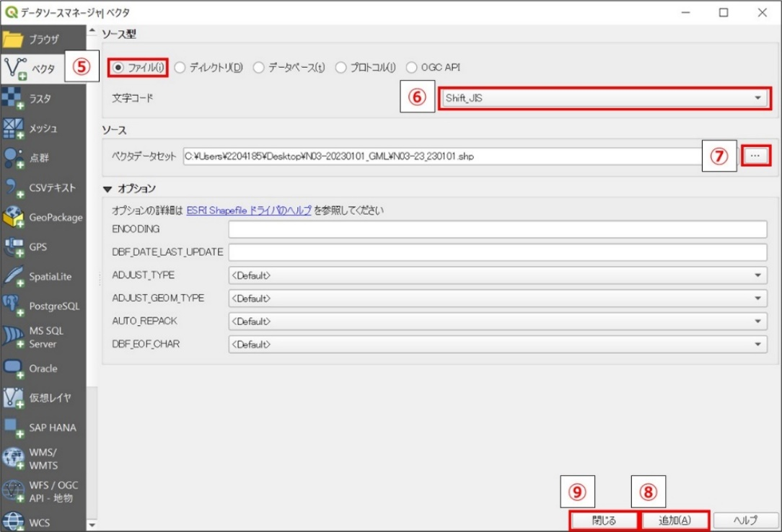Open the ADJUST_GEOM_TYPE dropdown

[x=497, y=298]
